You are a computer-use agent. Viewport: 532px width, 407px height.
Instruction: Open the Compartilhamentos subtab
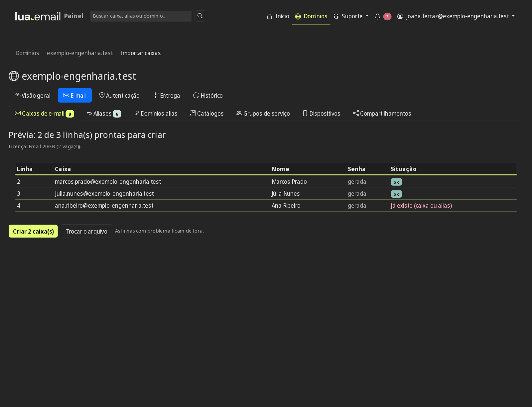[x=382, y=114]
